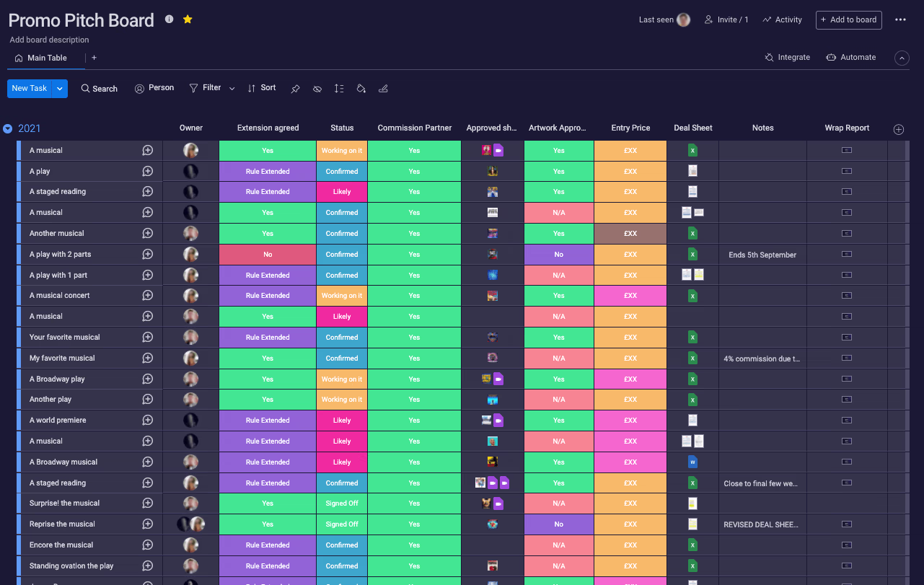Toggle the favorite star for the board

[188, 19]
